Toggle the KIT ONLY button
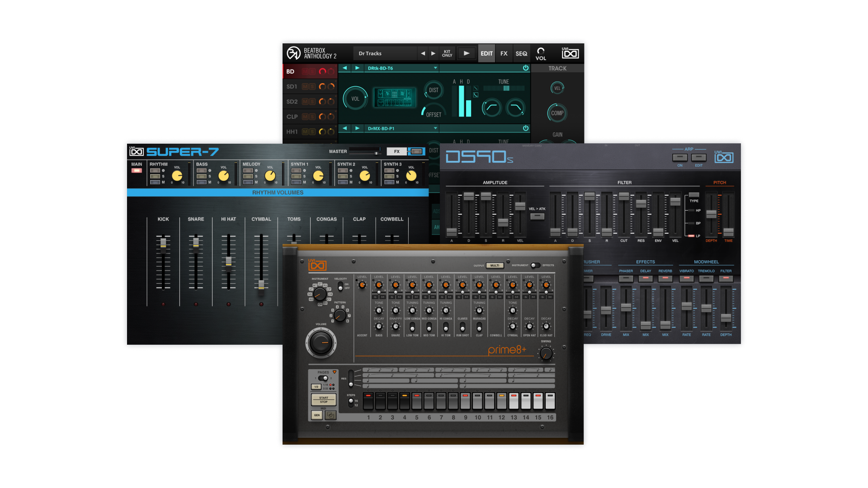 coord(447,53)
